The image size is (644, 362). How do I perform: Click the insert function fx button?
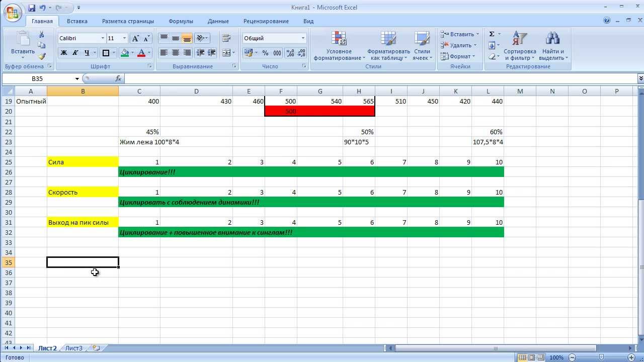[118, 78]
